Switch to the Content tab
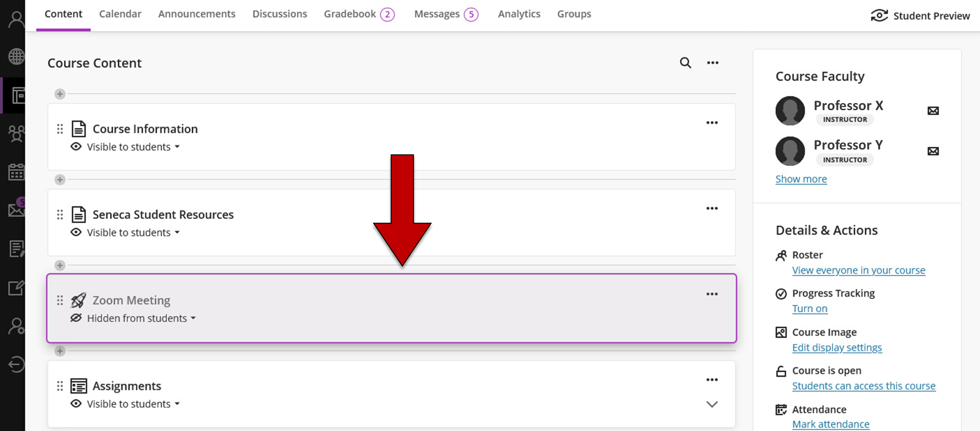The width and height of the screenshot is (980, 431). pyautogui.click(x=63, y=14)
